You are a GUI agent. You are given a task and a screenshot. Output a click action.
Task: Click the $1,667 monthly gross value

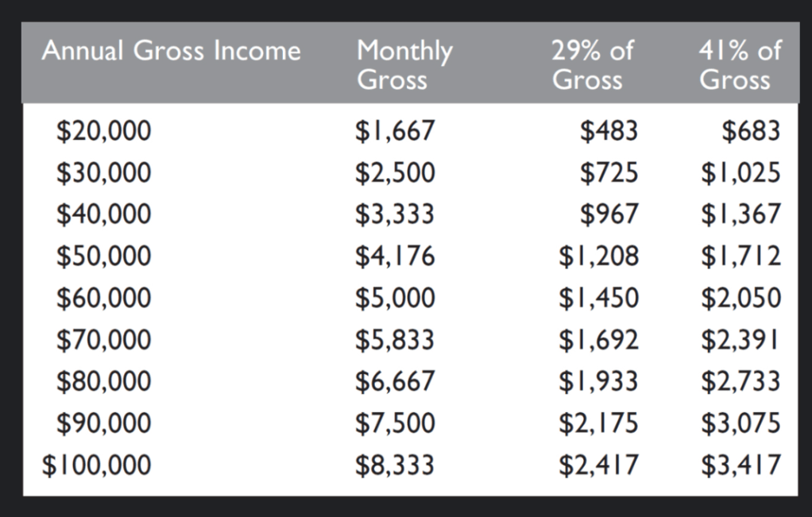tap(395, 131)
